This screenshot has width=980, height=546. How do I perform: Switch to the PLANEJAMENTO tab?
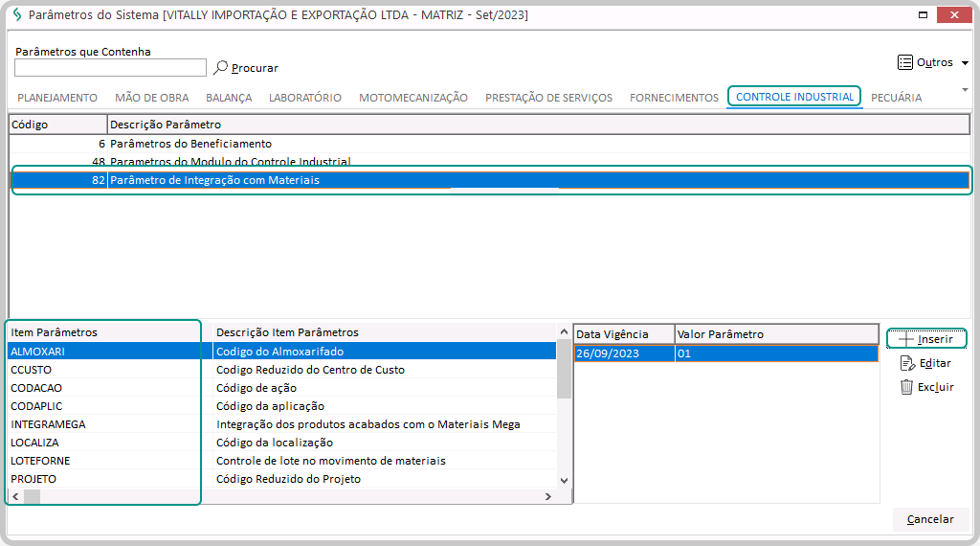[x=57, y=98]
